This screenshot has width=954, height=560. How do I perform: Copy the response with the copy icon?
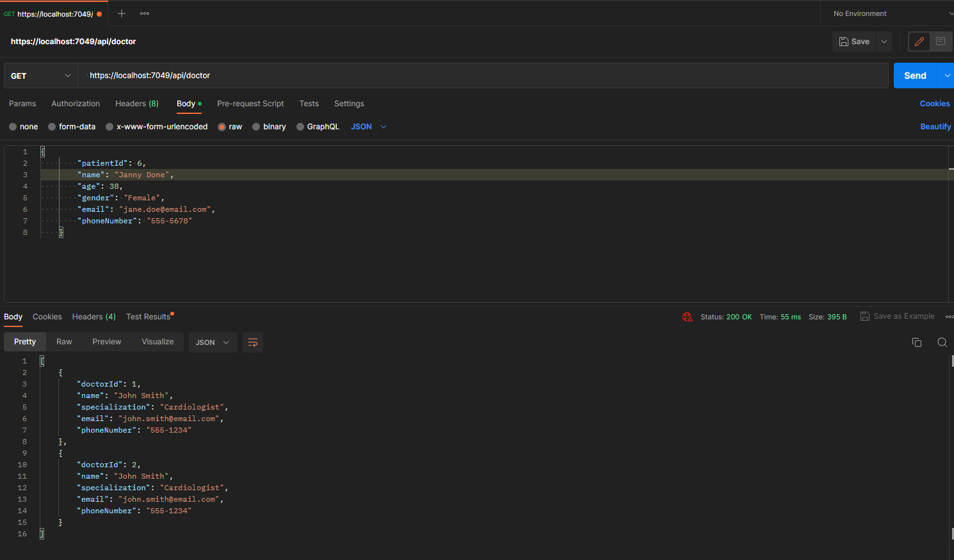tap(917, 342)
